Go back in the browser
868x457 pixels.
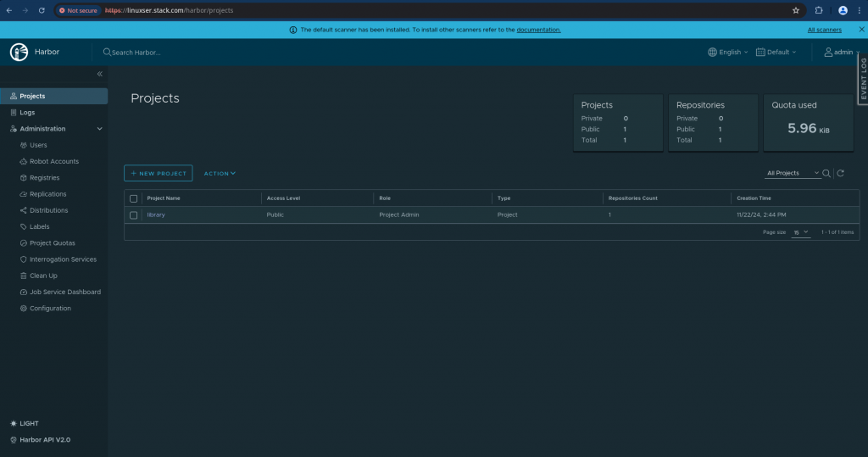[x=9, y=10]
